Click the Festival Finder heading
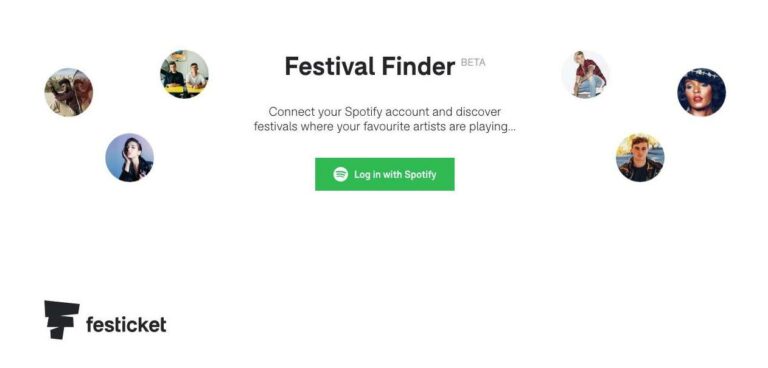 pos(370,66)
